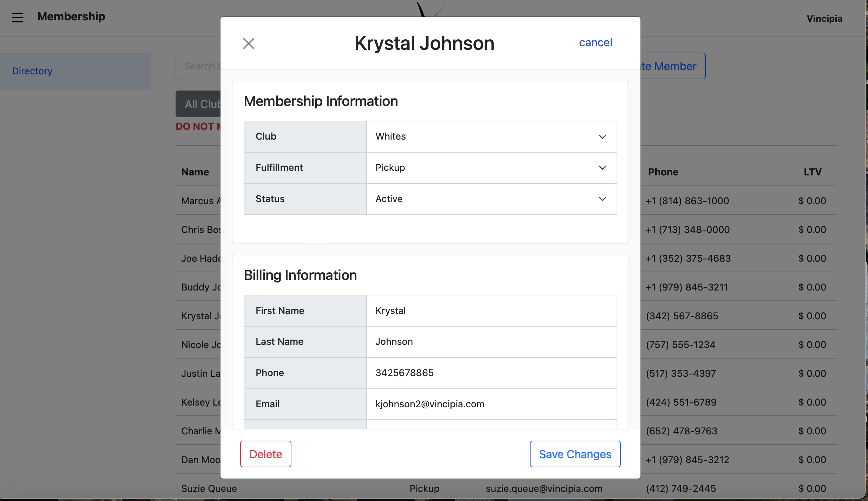This screenshot has width=868, height=501.
Task: Click the All Clubs filter button
Action: (x=198, y=104)
